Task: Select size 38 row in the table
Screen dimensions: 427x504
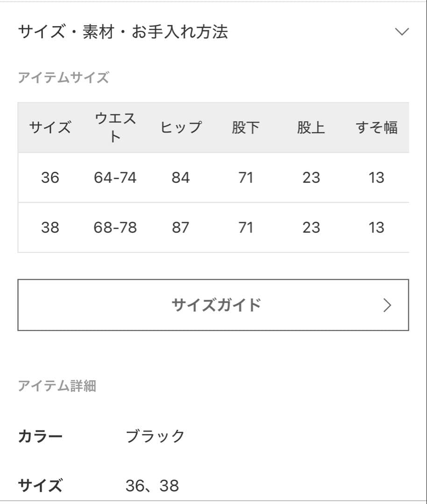Action: point(213,227)
